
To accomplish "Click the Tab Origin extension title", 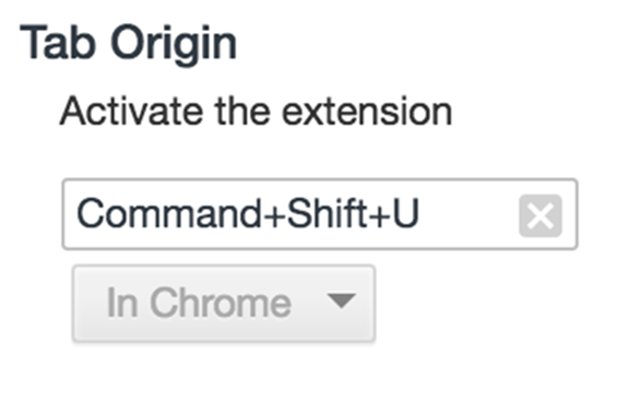I will point(128,44).
